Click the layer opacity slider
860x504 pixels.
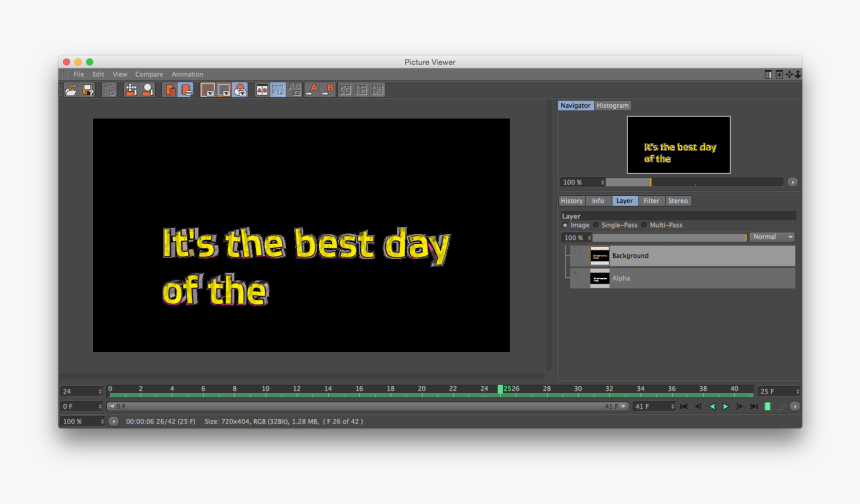(670, 237)
